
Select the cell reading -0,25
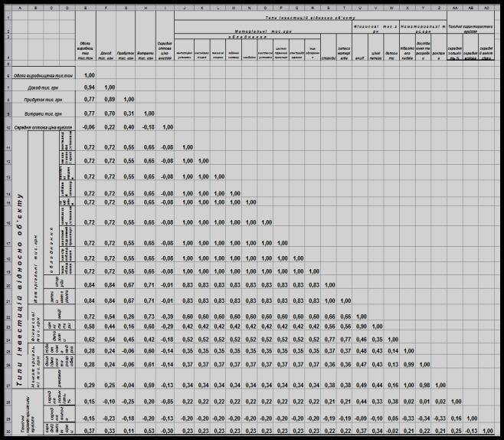(126, 398)
